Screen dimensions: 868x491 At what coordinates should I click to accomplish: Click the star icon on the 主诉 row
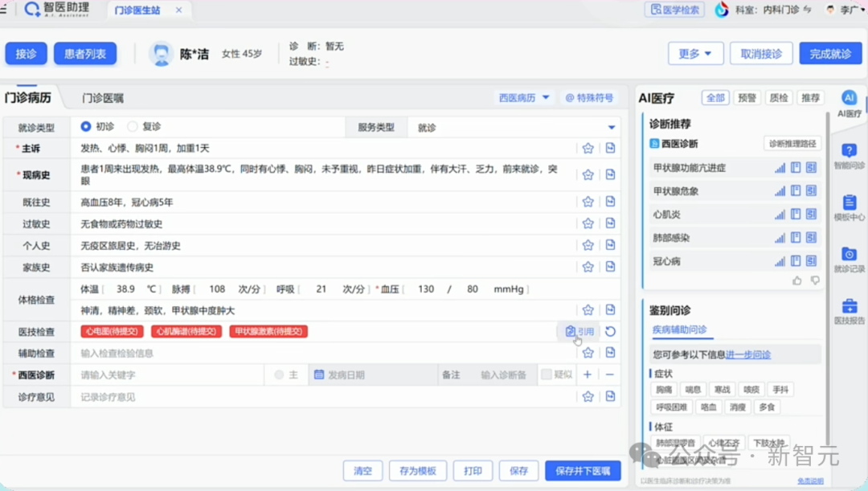[x=588, y=148]
